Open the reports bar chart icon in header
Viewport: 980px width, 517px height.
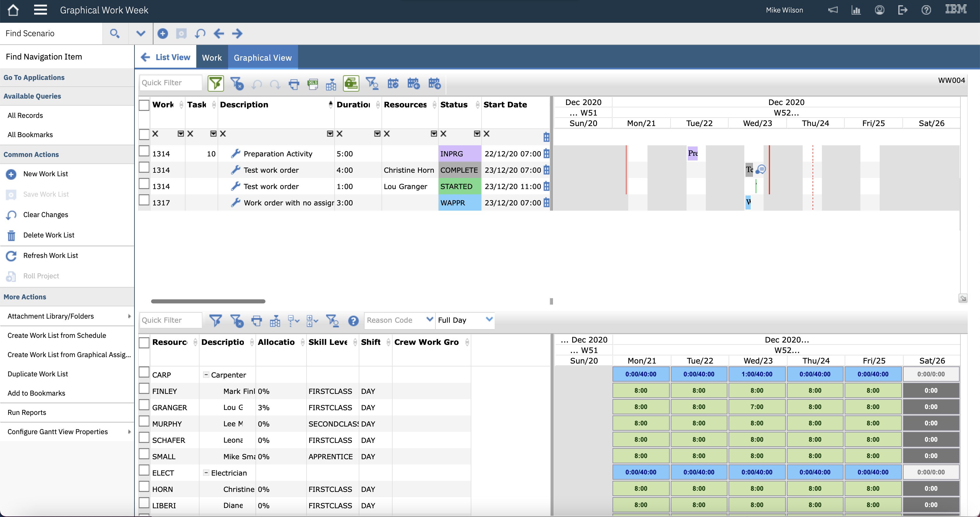[856, 10]
